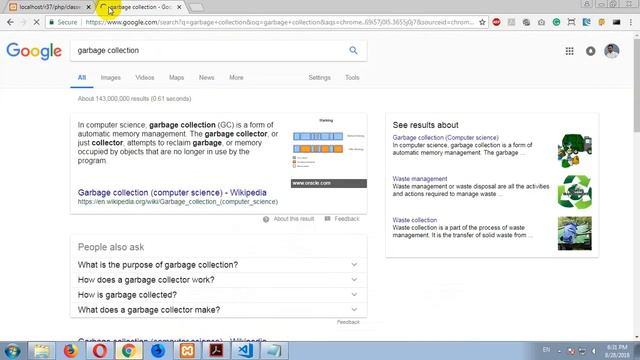Stop page loading with X button
This screenshot has height=360, width=640.
(x=36, y=22)
